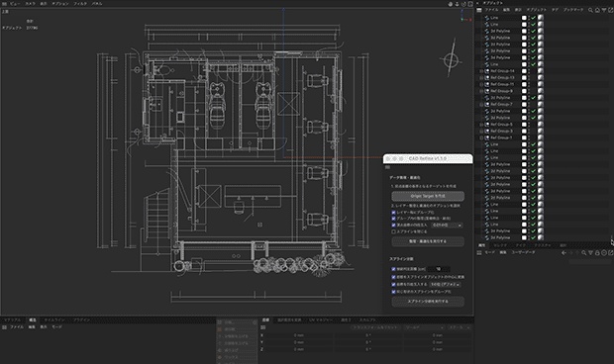The image size is (614, 364).
Task: Open the viewport hamburger menu icon
Action: tap(4, 4)
